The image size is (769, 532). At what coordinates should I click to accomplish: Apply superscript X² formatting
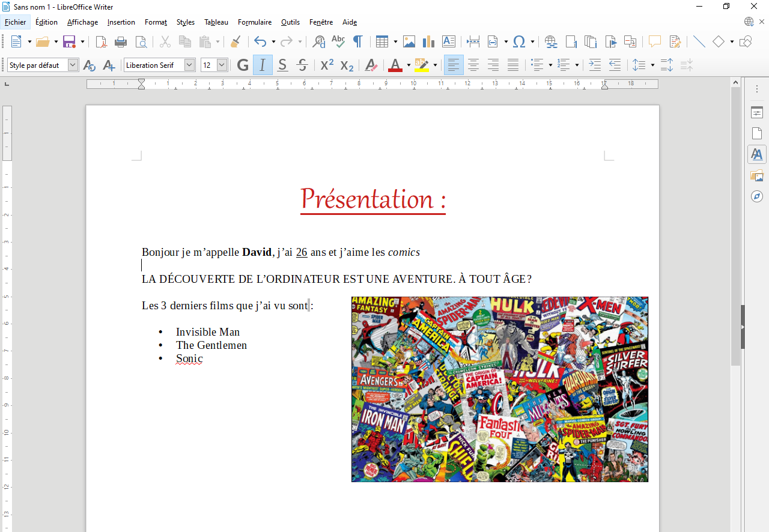(x=327, y=65)
